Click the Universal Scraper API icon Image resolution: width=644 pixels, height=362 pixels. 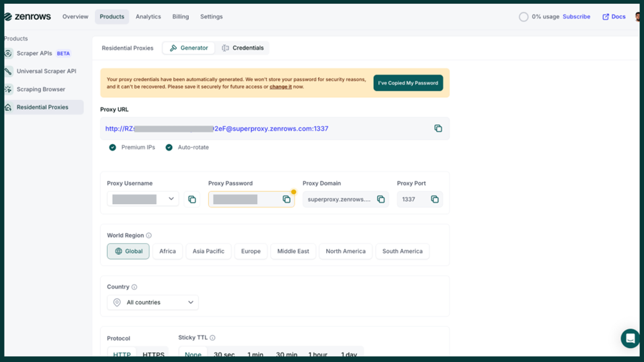coord(8,71)
